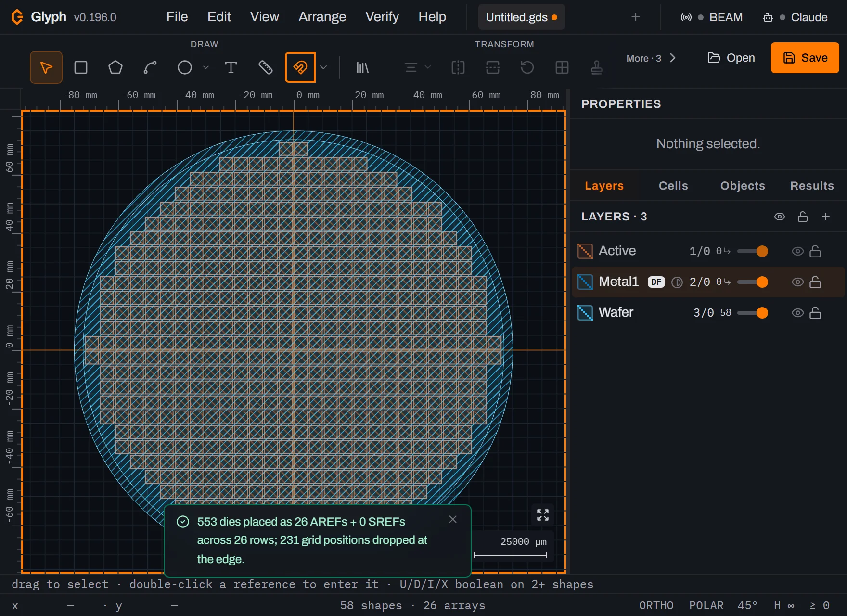Expand More · 3 toolbar items
Viewport: 847px width, 616px height.
651,58
